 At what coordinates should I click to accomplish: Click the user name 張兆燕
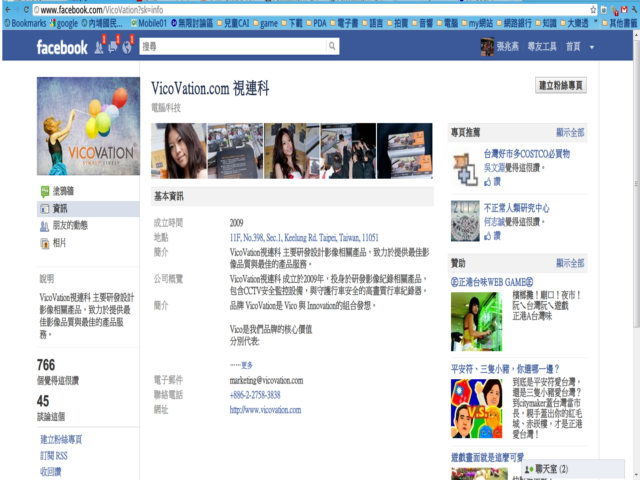pos(508,47)
